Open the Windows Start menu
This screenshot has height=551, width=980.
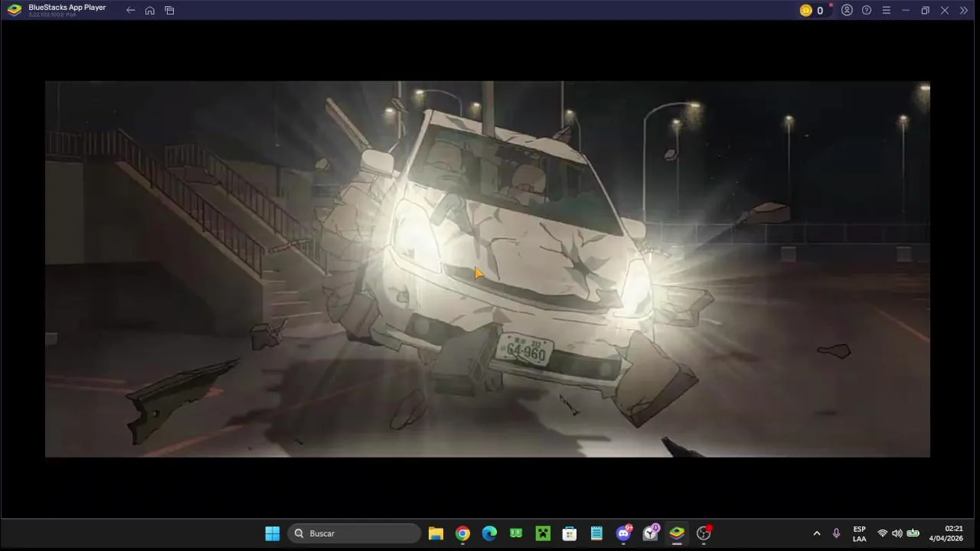coord(273,533)
